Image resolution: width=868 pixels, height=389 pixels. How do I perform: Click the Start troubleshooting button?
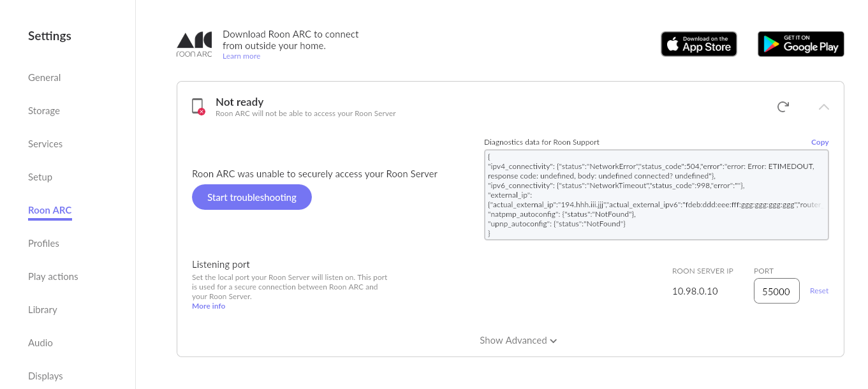point(252,197)
